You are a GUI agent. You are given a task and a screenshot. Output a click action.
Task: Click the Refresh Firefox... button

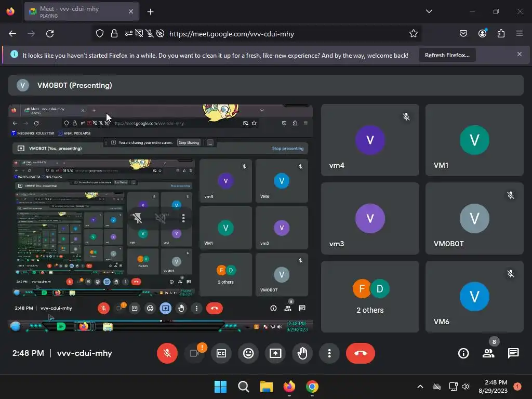point(447,55)
